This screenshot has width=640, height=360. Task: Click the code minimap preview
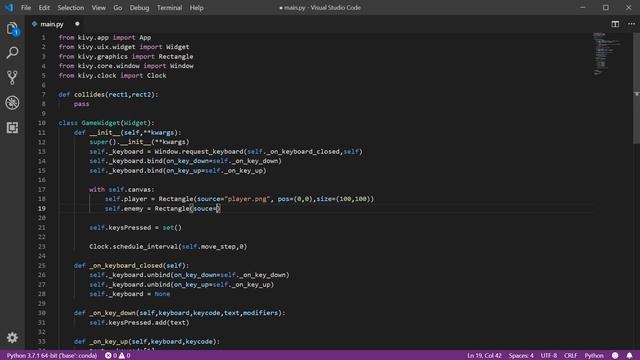point(608,54)
